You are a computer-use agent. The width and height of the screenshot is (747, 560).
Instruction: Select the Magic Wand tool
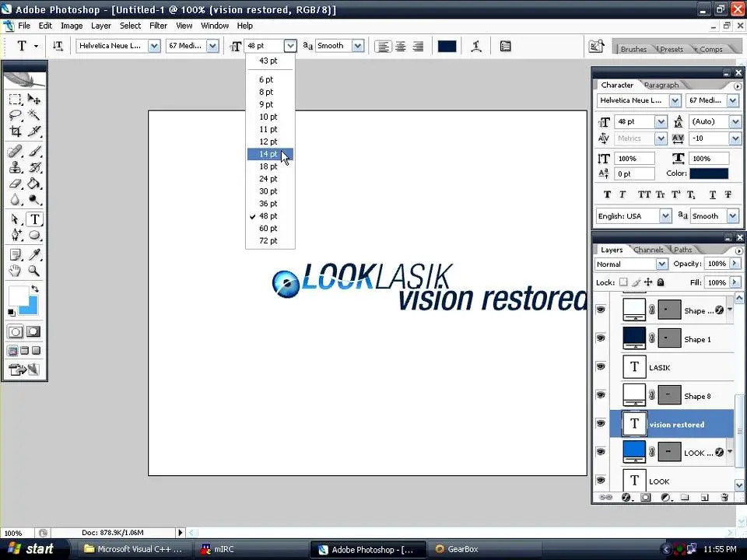pyautogui.click(x=33, y=115)
